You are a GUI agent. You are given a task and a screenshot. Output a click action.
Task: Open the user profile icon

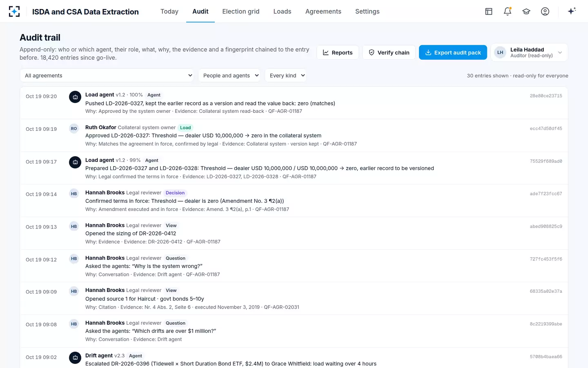(545, 11)
